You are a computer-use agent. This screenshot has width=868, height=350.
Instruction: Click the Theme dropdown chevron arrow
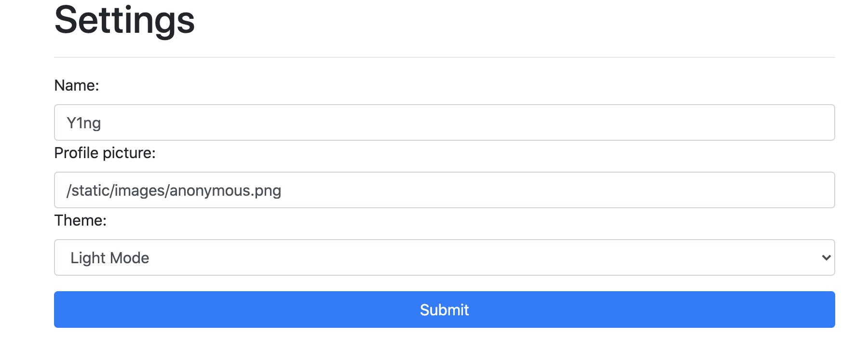pos(826,257)
